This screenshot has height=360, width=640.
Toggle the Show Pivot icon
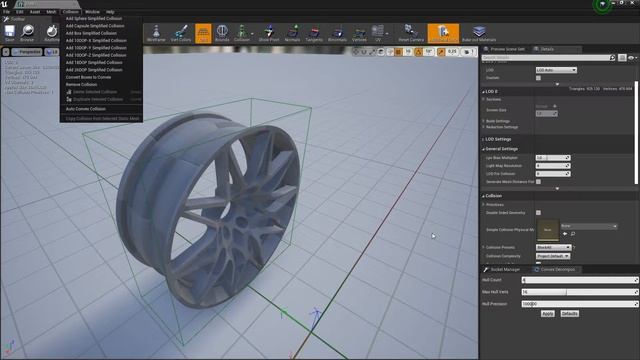click(269, 33)
